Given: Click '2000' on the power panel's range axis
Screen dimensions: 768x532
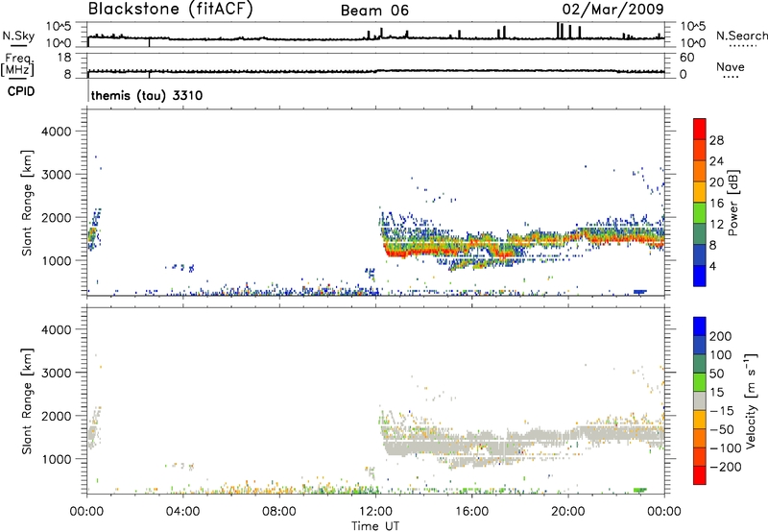Looking at the screenshot, I should [57, 217].
